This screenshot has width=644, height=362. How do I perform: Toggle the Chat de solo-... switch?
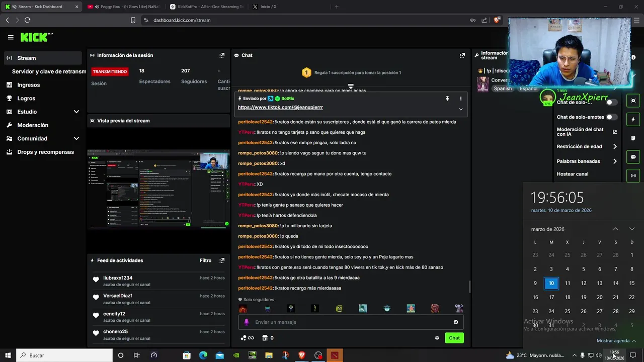point(612,102)
